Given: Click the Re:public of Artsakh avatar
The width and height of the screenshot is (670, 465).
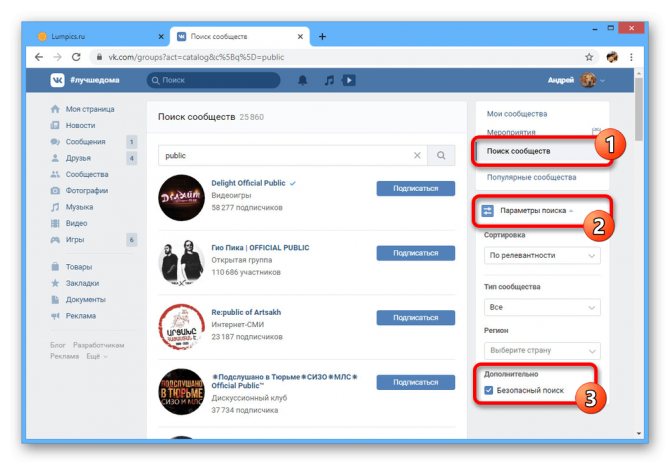Looking at the screenshot, I should (182, 327).
